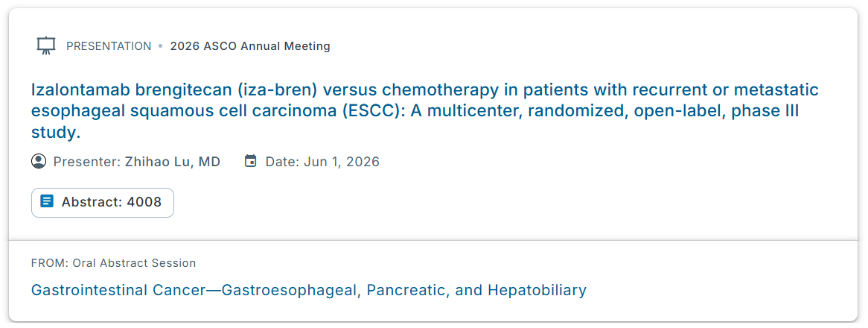Click the word "Hepatobiliary" in the session link

click(537, 290)
